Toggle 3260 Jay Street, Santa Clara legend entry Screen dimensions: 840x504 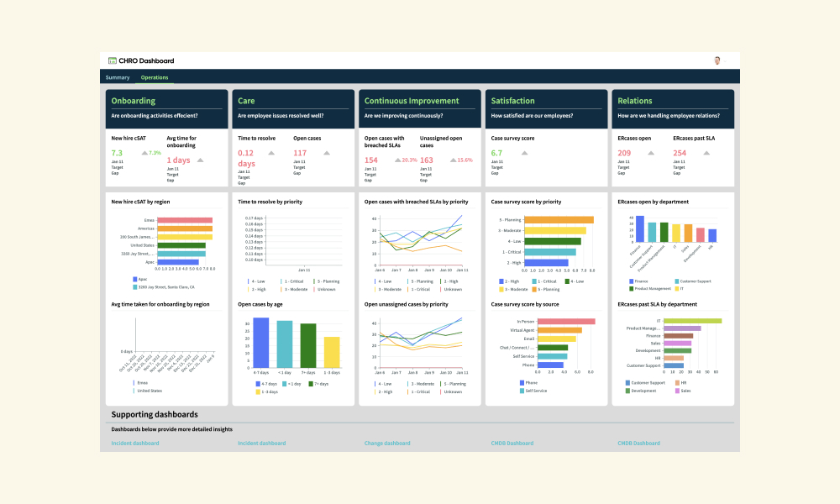164,287
